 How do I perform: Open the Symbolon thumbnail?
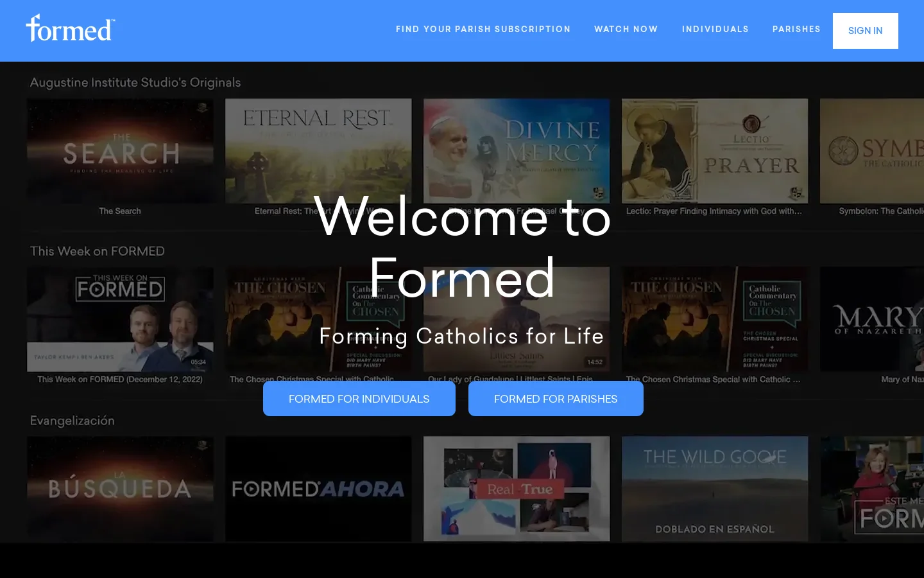[x=872, y=151]
